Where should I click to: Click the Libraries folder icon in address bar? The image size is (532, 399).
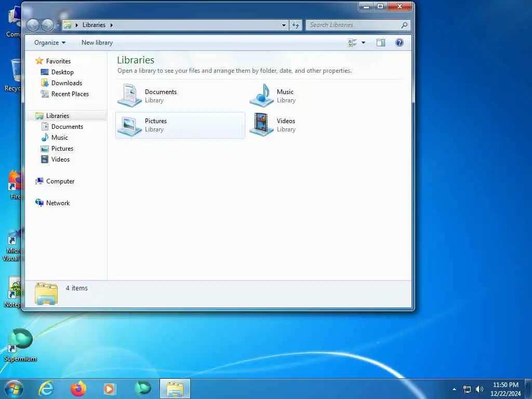click(x=68, y=25)
